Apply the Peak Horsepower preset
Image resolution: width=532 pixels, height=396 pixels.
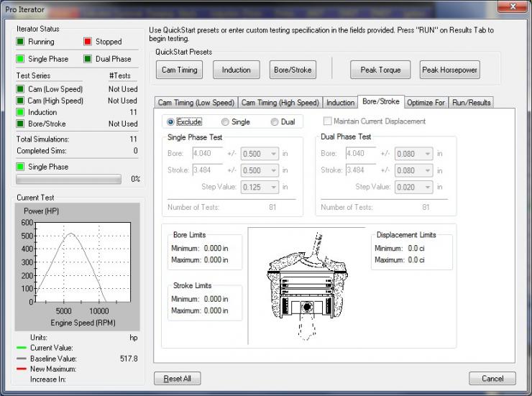click(449, 70)
